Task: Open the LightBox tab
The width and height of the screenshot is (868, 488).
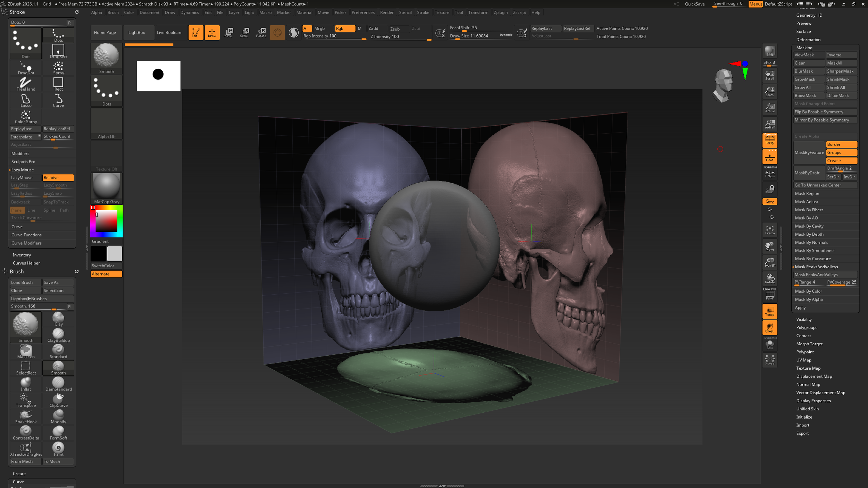Action: click(136, 32)
